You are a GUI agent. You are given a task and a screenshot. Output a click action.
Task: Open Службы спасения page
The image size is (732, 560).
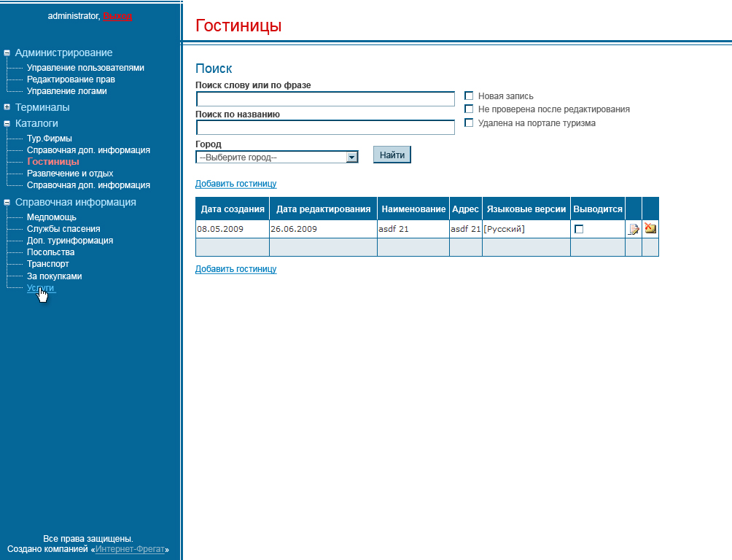(x=63, y=229)
